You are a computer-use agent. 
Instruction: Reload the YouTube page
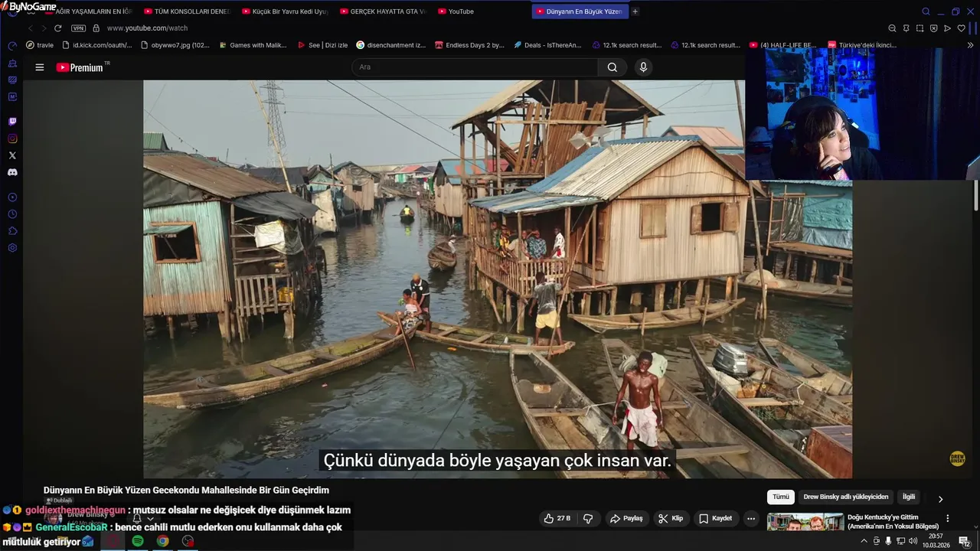click(57, 28)
